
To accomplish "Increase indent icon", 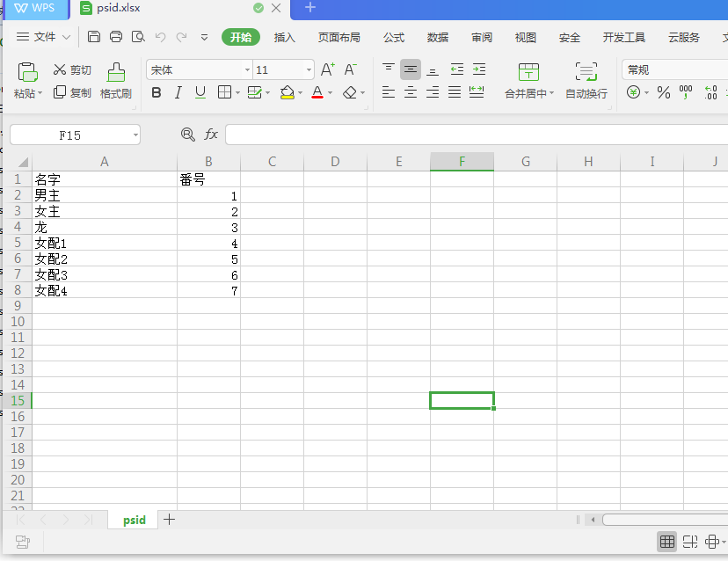I will (x=479, y=69).
